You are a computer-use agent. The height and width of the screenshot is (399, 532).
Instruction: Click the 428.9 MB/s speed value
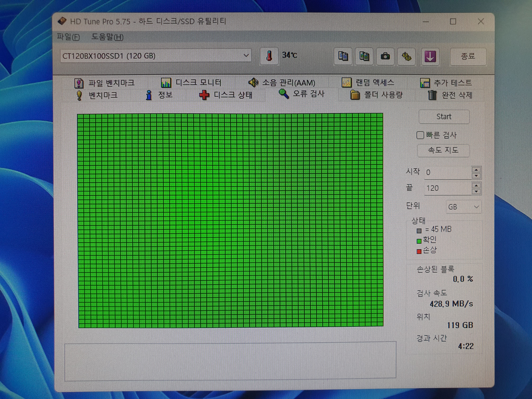451,304
